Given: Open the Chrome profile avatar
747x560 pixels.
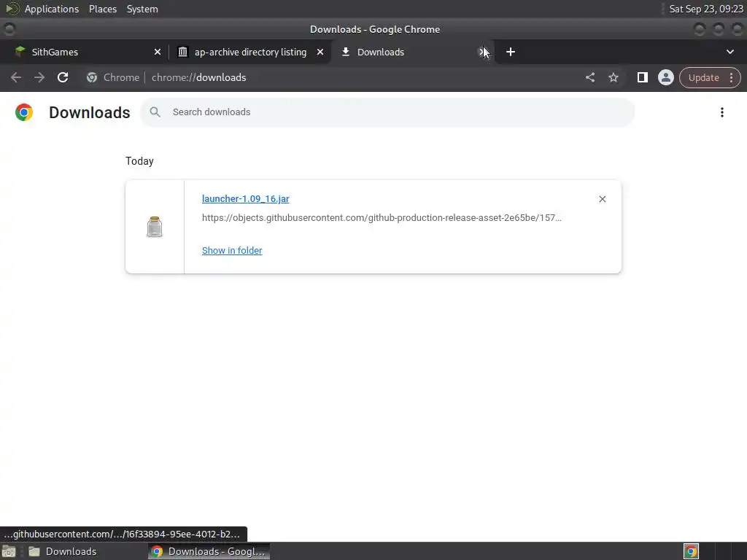Looking at the screenshot, I should point(665,77).
